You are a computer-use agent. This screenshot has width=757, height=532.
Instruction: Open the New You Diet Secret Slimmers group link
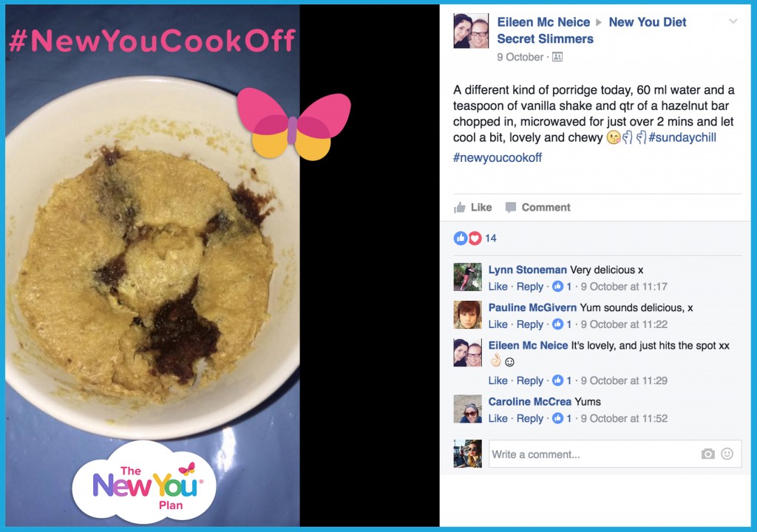[x=591, y=30]
